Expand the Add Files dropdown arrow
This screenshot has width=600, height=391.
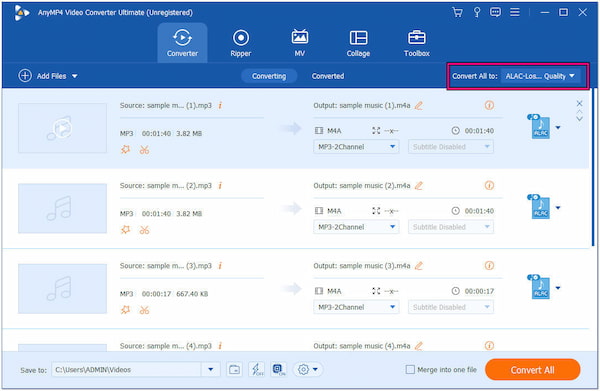pos(75,76)
